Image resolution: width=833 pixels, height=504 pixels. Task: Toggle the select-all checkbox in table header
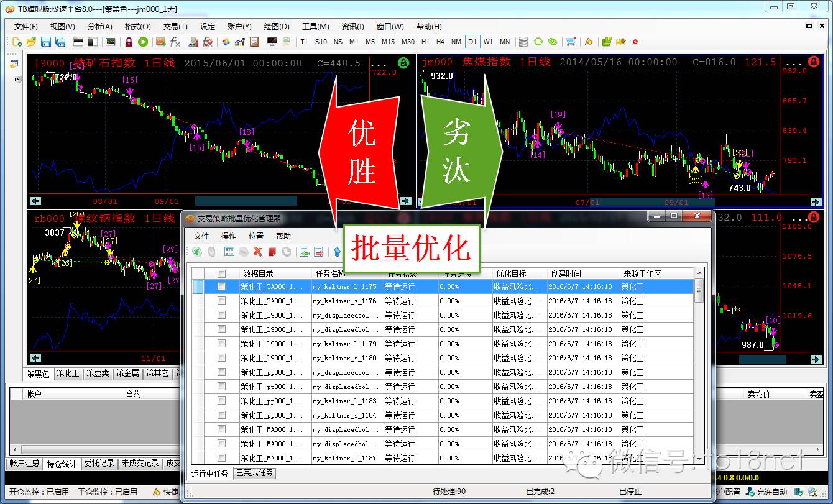[221, 273]
